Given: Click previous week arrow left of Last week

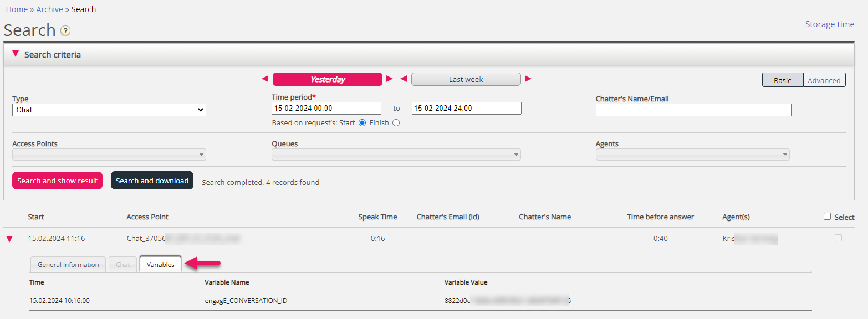Looking at the screenshot, I should click(404, 79).
